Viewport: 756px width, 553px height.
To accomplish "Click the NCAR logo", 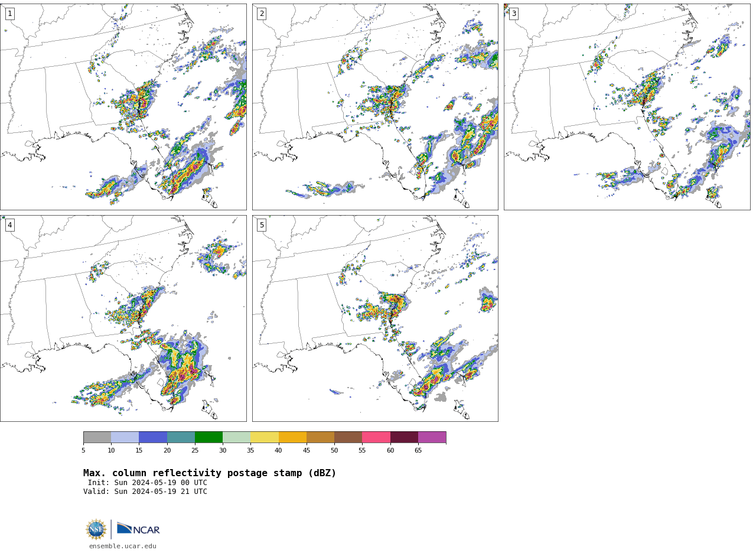I will [x=138, y=529].
